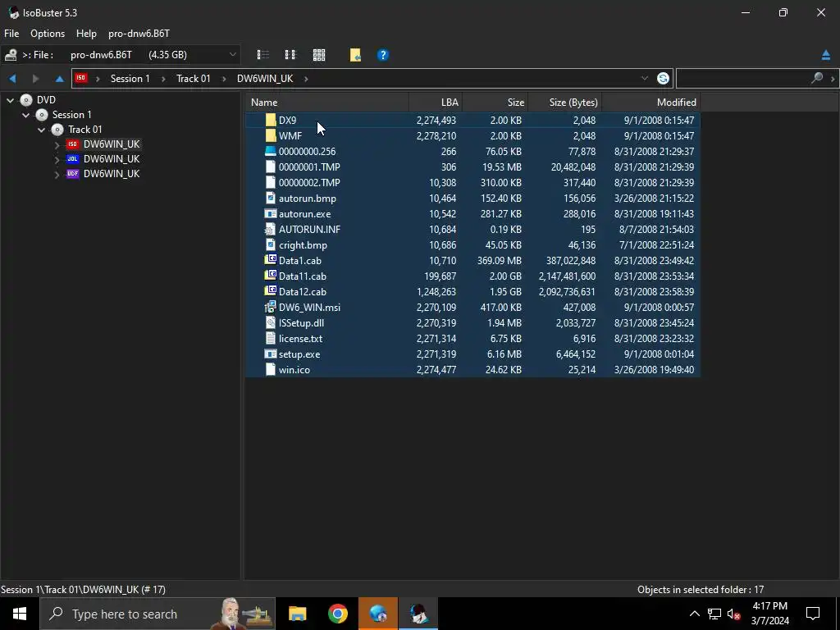Select the cright.bmp file row
Screen dimensions: 840x630
[472, 244]
